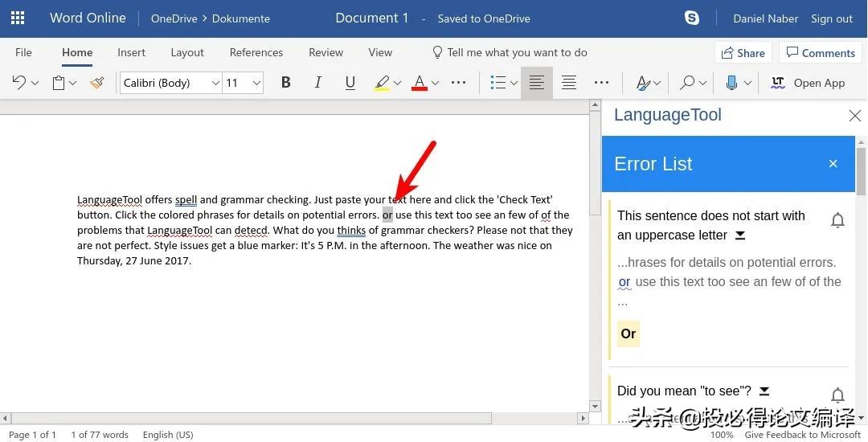Open the Comments button
This screenshot has width=868, height=442.
click(821, 53)
